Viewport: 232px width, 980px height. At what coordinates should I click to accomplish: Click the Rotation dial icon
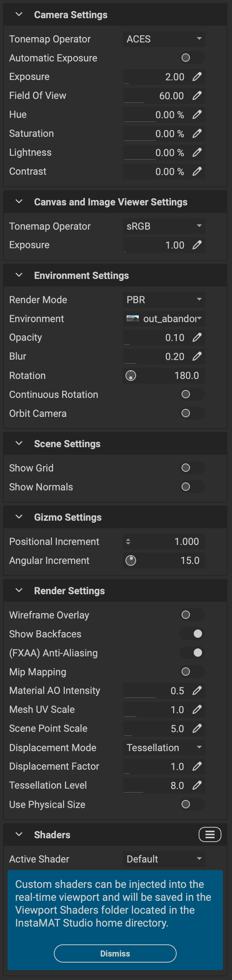point(131,376)
